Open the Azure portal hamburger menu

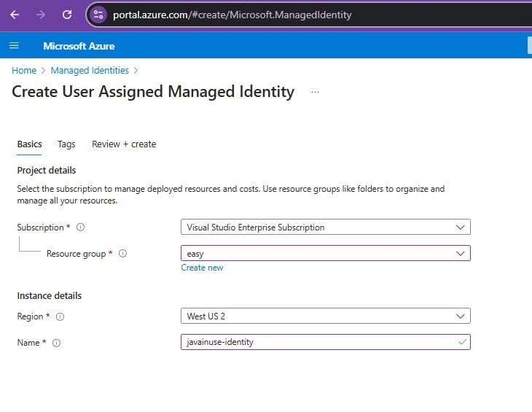14,45
